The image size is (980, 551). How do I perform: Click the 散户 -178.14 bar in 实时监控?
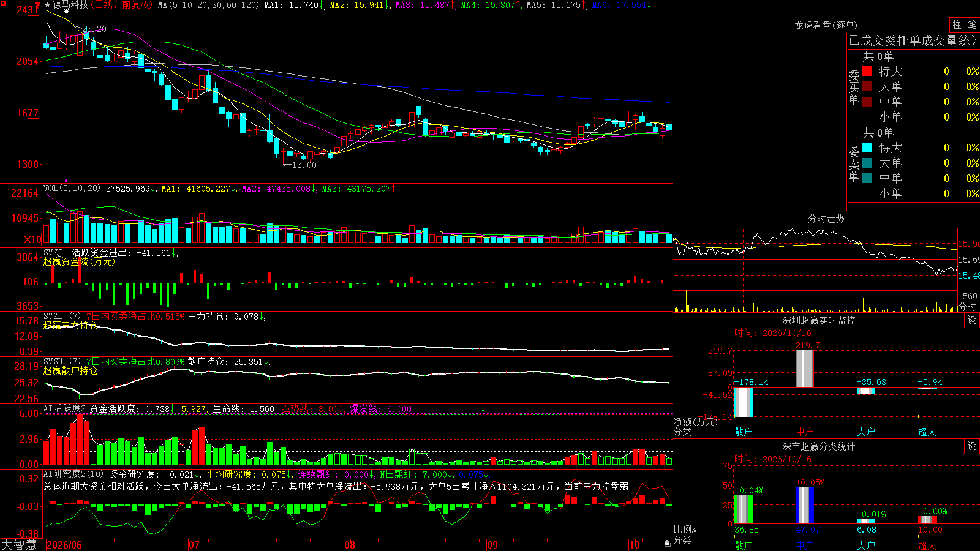(x=744, y=402)
